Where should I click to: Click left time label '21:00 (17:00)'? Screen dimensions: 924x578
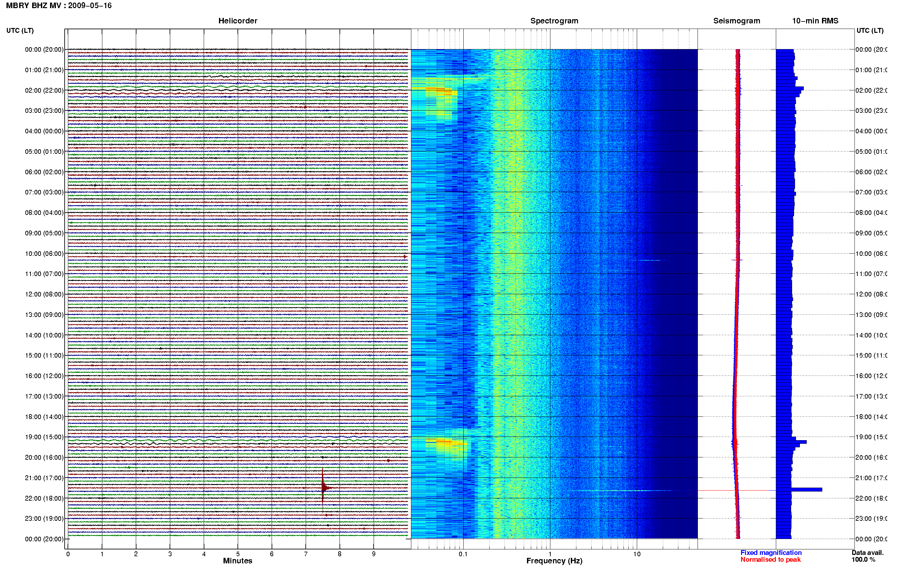tap(44, 478)
